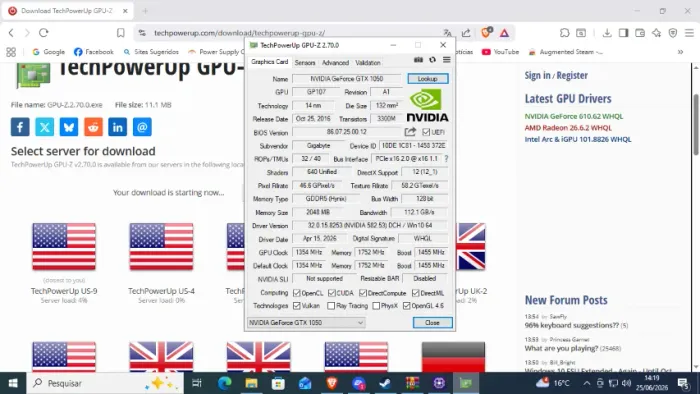This screenshot has width=700, height=394.
Task: Reload the browser page
Action: coord(43,33)
